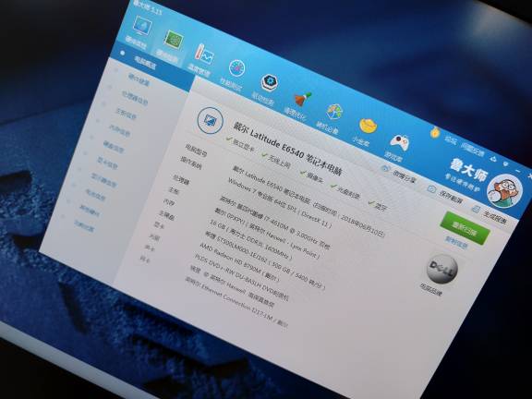532x399 pixels.
Task: Click 生成报表 report button
Action: coord(490,215)
